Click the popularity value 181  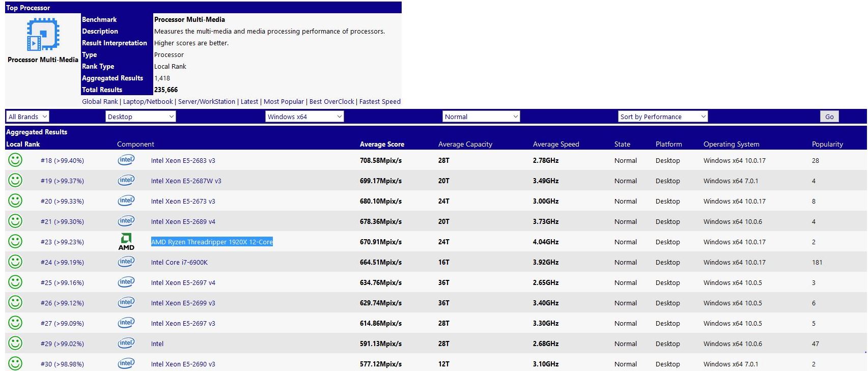(817, 262)
